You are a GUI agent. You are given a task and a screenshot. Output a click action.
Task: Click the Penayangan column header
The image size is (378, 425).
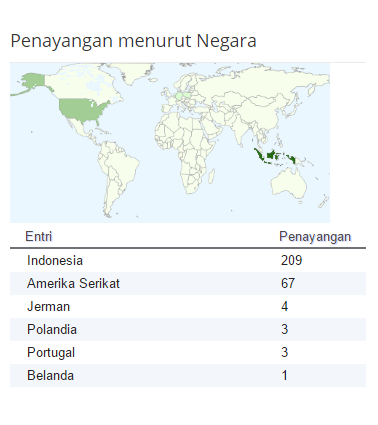point(315,237)
